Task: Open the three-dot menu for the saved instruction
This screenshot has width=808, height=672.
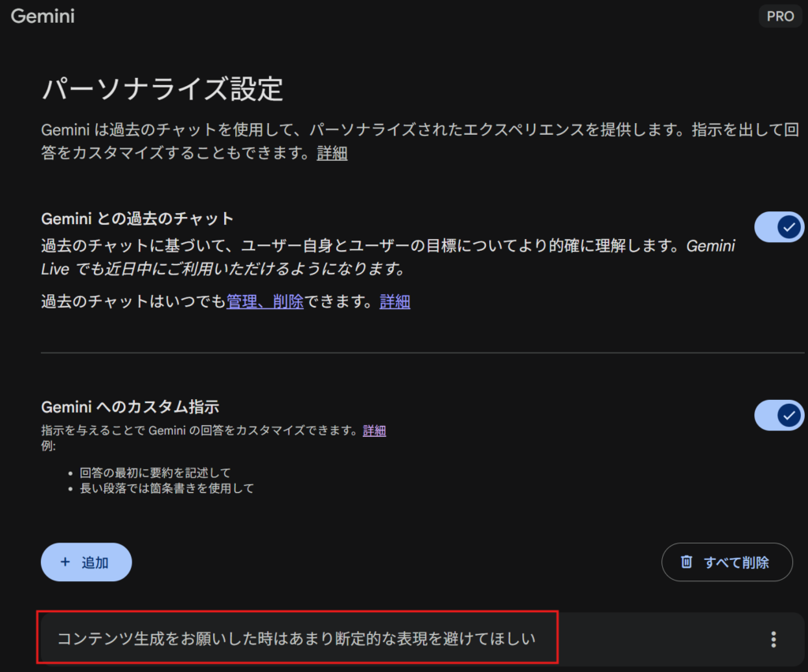Action: coord(773,639)
